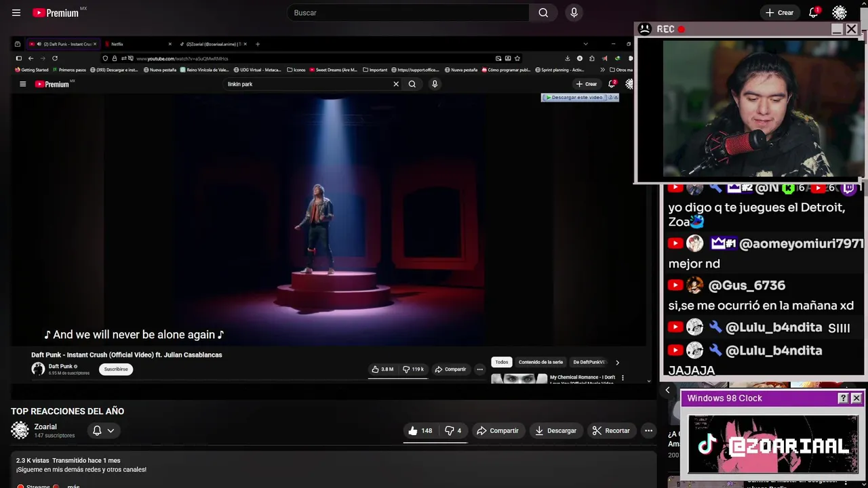Image resolution: width=868 pixels, height=488 pixels.
Task: Open the YouTube guide hamburger menu
Action: [x=16, y=13]
